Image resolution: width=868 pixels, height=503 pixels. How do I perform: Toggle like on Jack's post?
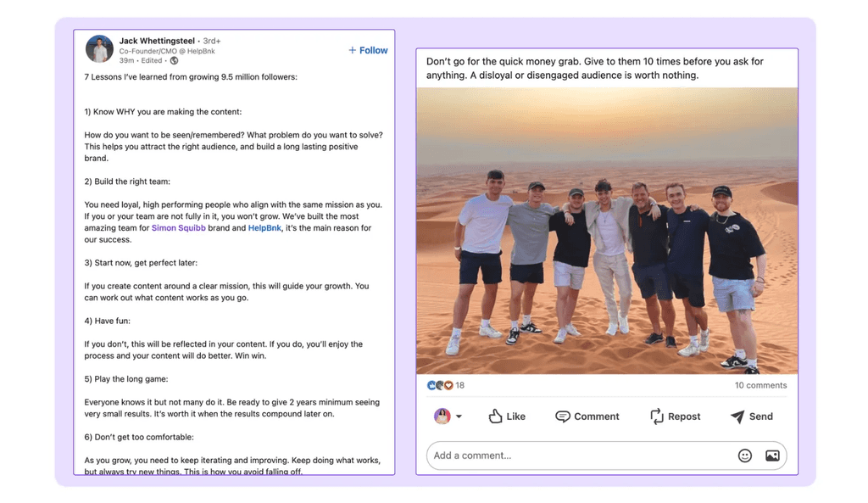pyautogui.click(x=508, y=416)
